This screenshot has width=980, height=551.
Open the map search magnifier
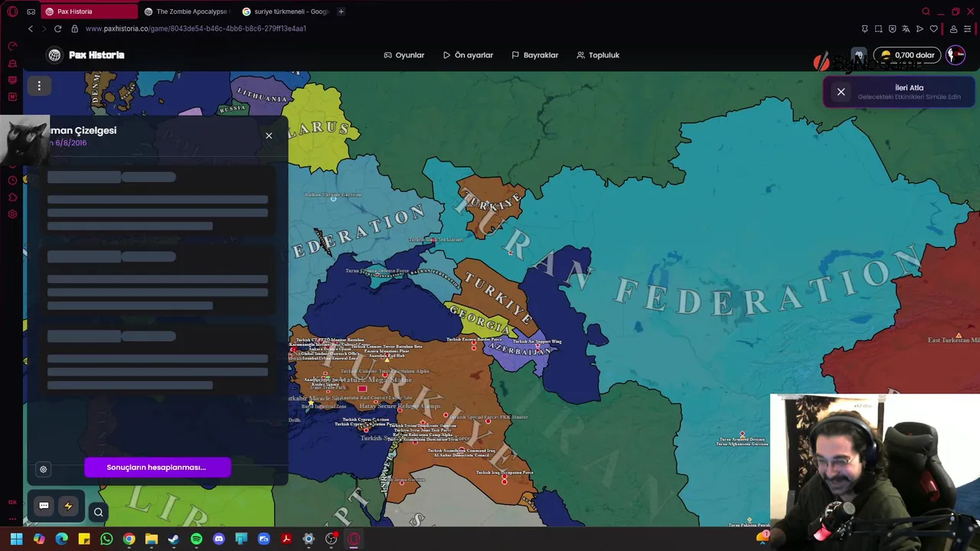click(98, 512)
